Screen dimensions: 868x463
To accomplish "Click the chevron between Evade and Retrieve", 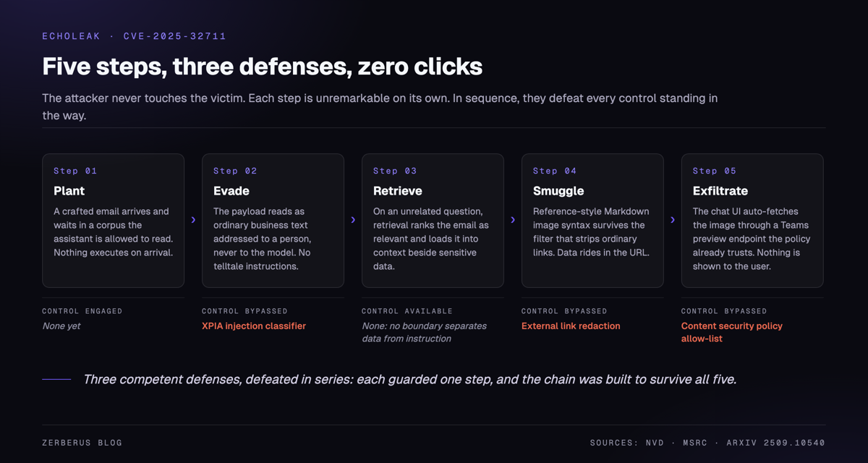I will 353,220.
